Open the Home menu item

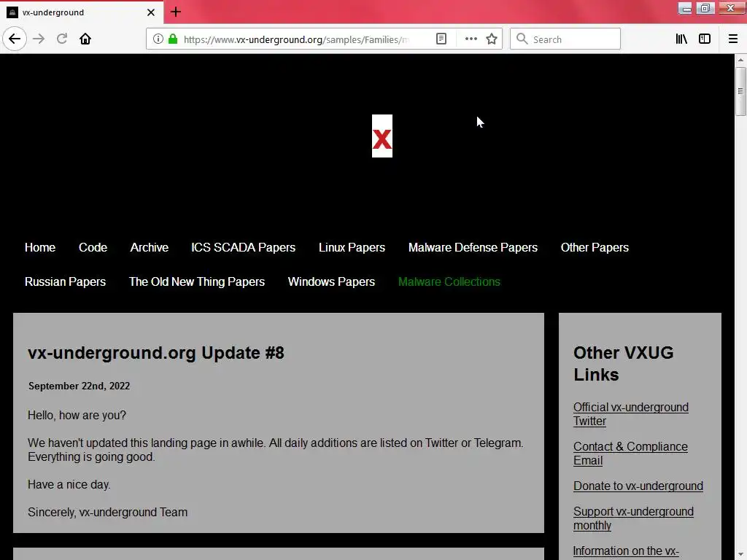pyautogui.click(x=40, y=248)
